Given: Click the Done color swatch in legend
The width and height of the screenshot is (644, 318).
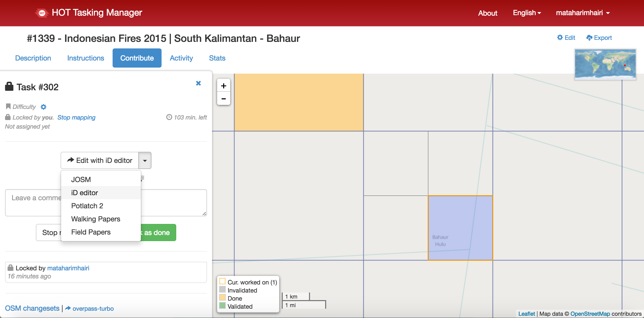Looking at the screenshot, I should (222, 298).
